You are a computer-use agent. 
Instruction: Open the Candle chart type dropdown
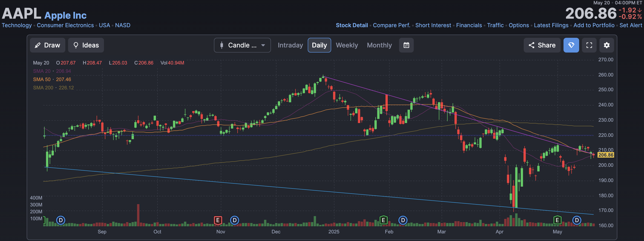pyautogui.click(x=242, y=45)
